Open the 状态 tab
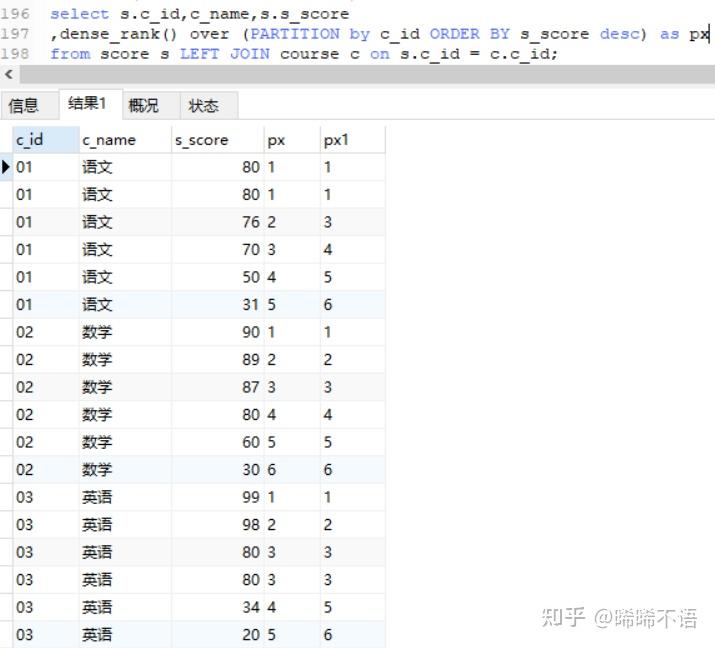The image size is (715, 648). pos(209,106)
